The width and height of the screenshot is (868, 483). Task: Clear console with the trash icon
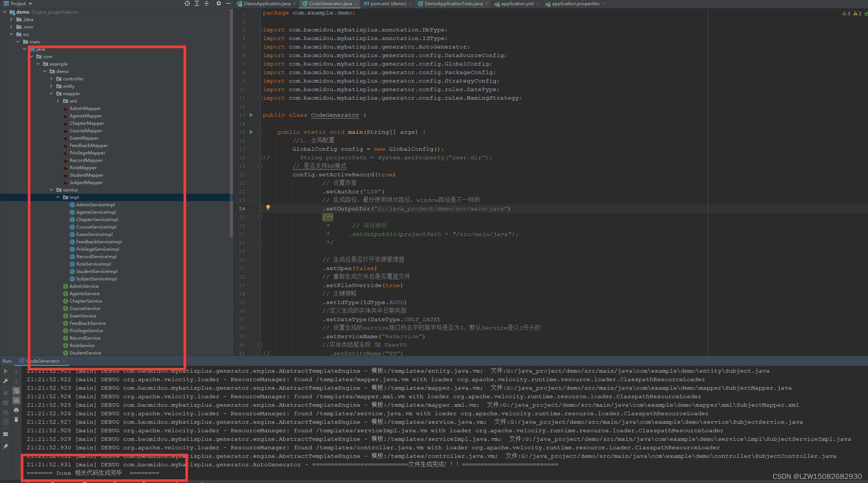16,420
